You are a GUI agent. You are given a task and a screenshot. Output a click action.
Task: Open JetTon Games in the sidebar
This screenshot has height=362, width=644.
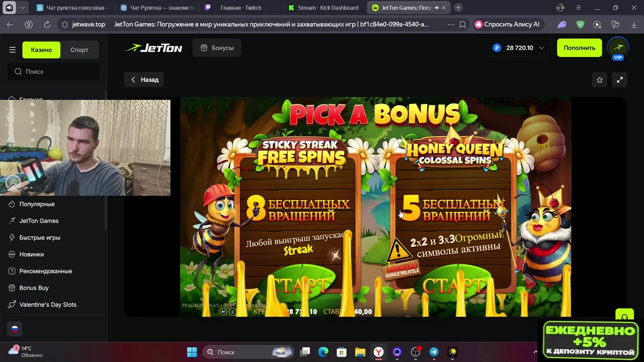(x=39, y=221)
